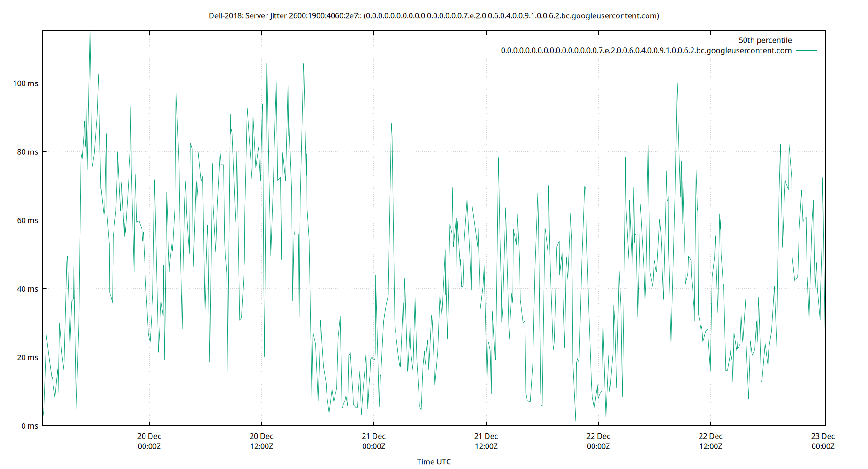Toggle the googleusercontent.com series legend entry
This screenshot has height=469, width=868.
click(x=646, y=50)
